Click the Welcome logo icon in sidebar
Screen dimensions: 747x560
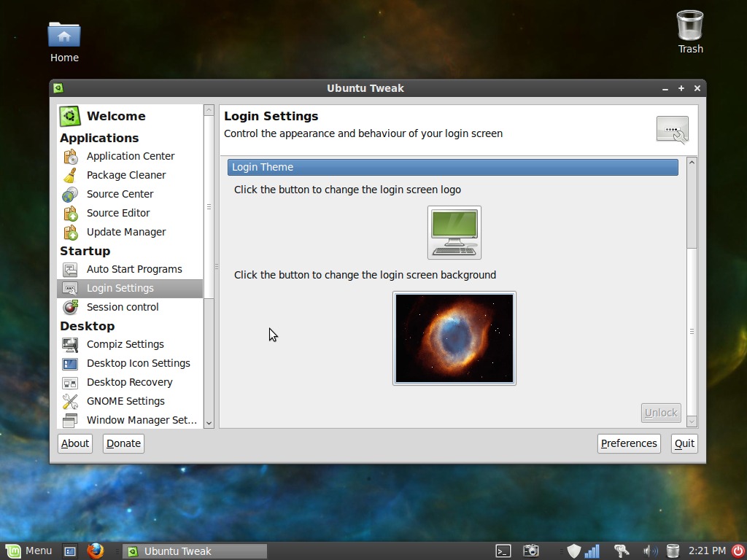point(69,116)
